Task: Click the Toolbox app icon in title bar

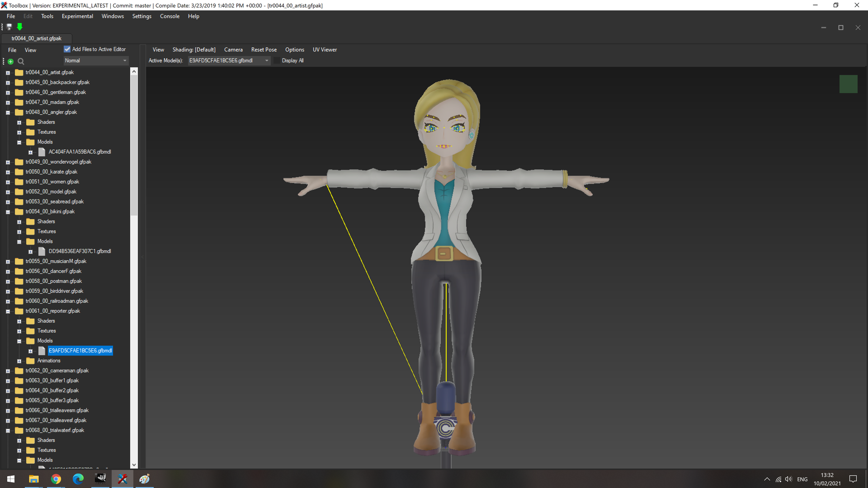Action: (x=4, y=5)
